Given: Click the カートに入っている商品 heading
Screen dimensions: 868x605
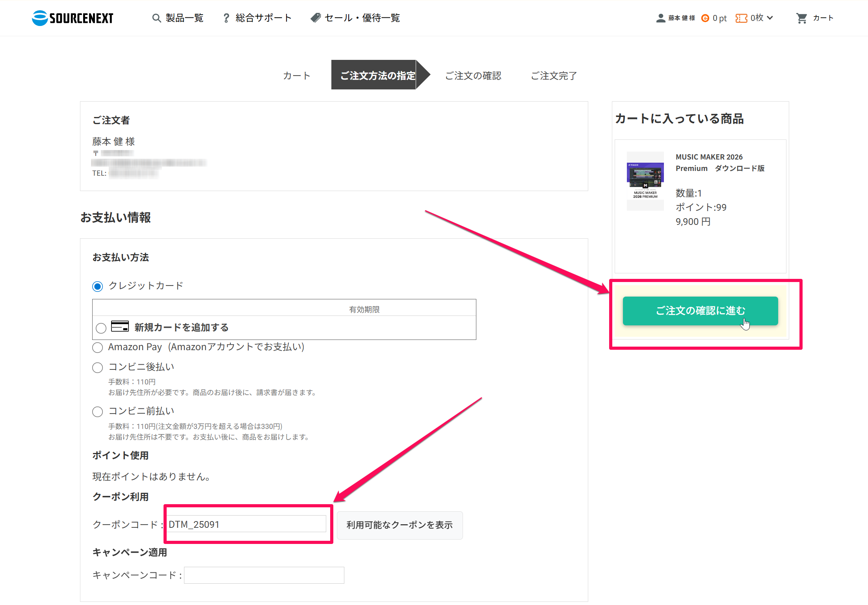Looking at the screenshot, I should point(679,119).
